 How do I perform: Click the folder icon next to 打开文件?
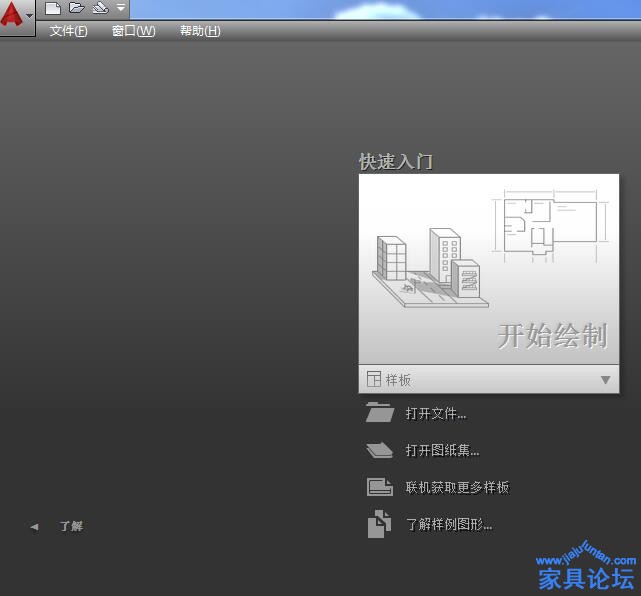[380, 412]
